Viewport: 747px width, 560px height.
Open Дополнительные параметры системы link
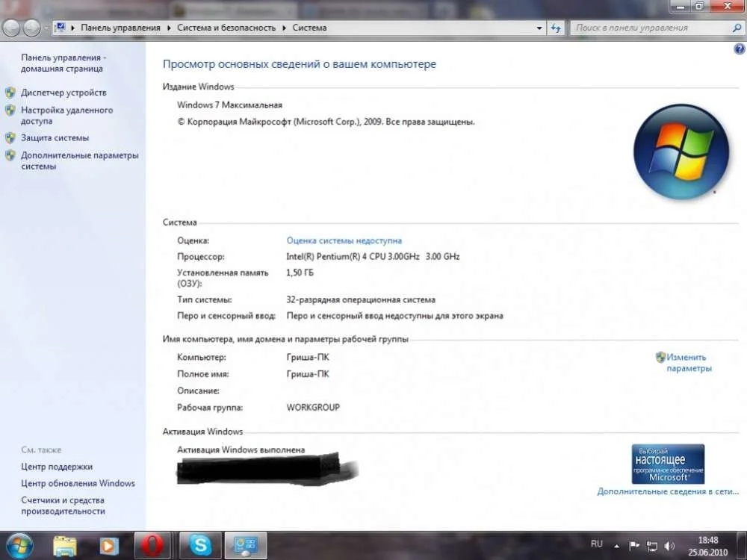[80, 161]
